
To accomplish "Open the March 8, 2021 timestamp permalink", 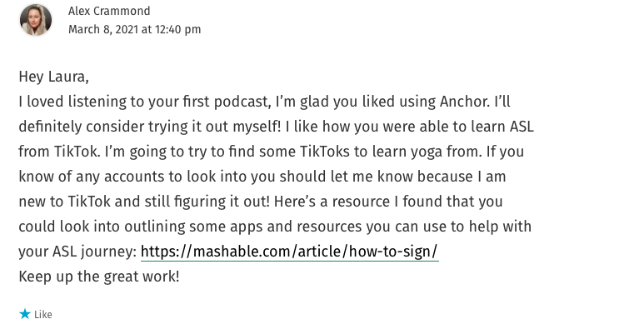I will click(134, 29).
